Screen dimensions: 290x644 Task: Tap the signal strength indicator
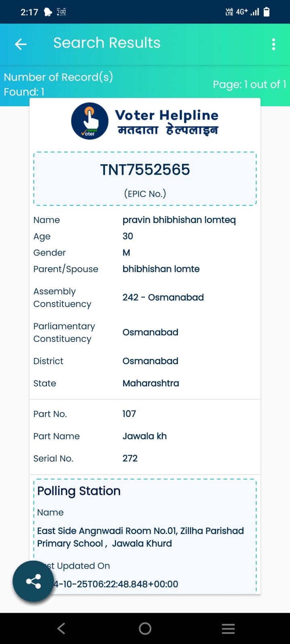pos(255,12)
